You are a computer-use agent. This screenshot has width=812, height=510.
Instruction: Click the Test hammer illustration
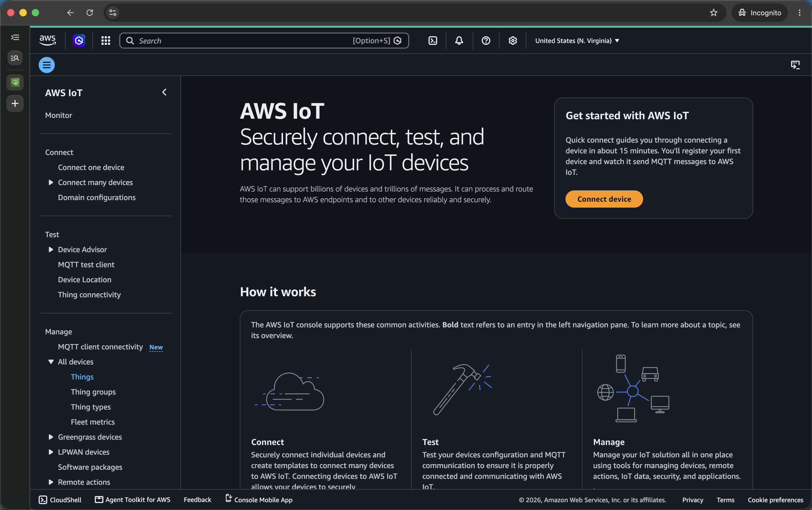click(462, 389)
